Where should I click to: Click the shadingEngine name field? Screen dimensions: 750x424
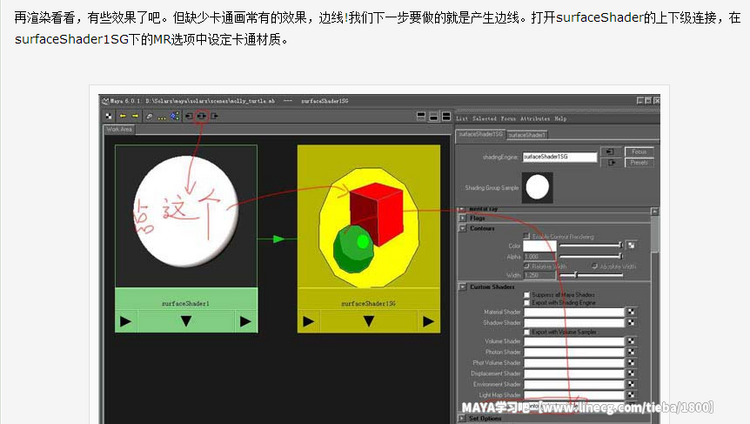click(560, 157)
